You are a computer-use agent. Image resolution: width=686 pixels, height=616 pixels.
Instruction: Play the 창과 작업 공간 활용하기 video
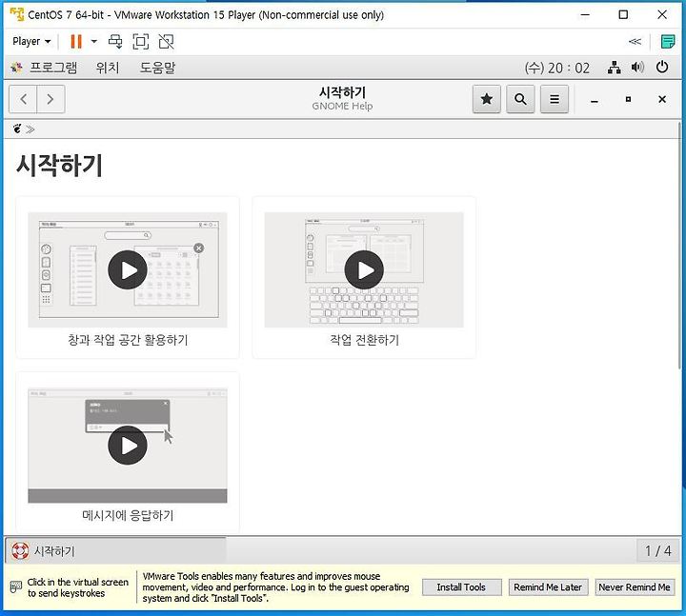click(128, 269)
